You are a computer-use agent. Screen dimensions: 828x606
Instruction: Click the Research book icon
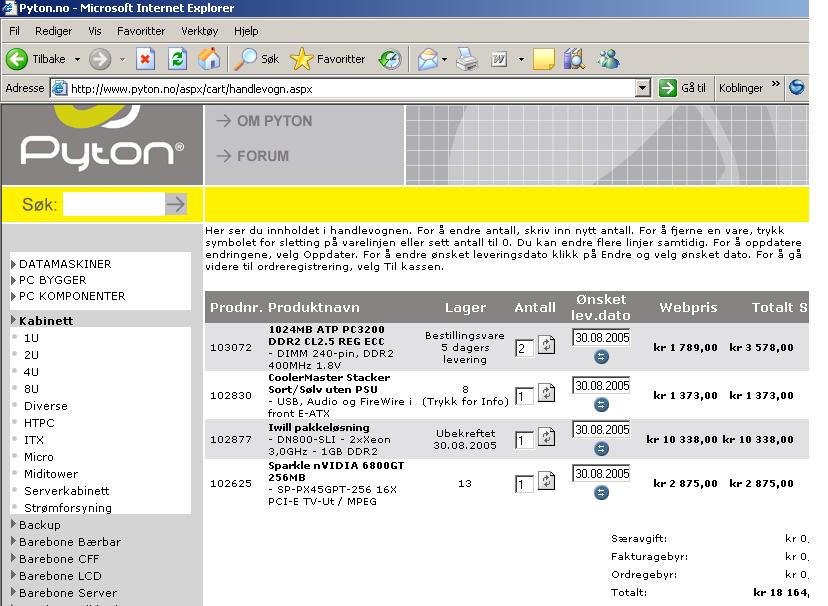coord(574,59)
